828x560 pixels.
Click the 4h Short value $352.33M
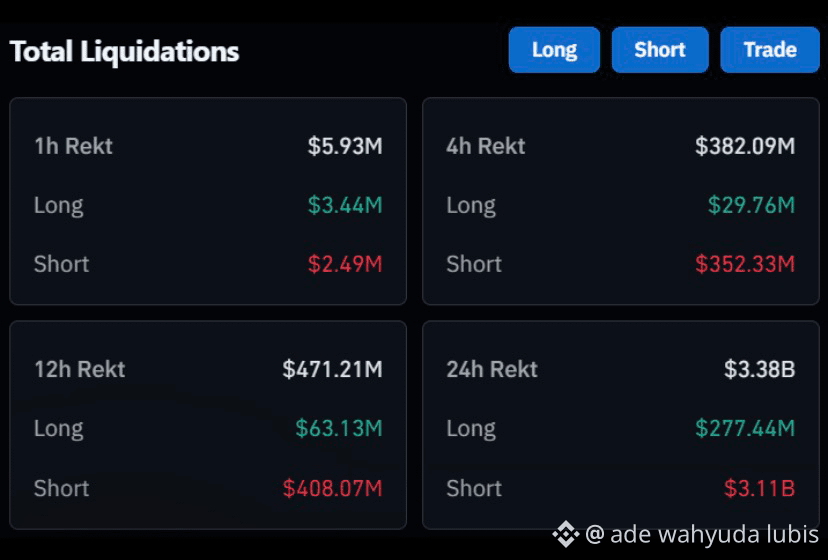pyautogui.click(x=745, y=264)
